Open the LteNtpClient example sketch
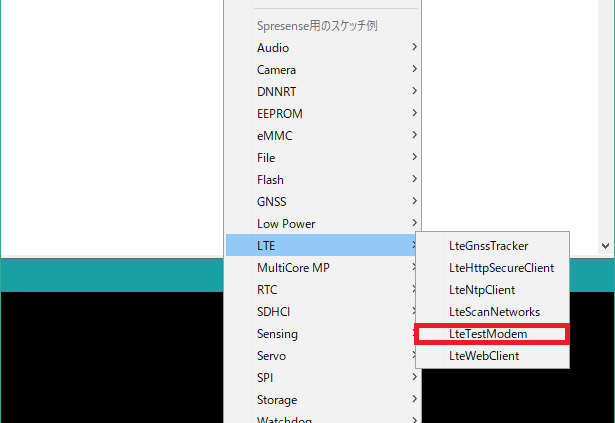 [492, 289]
